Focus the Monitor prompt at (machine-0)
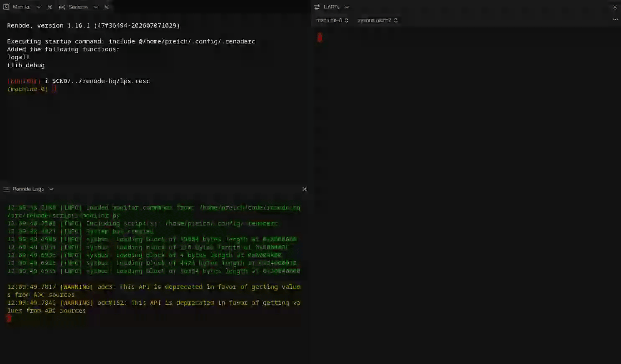The height and width of the screenshot is (364, 621). pyautogui.click(x=32, y=89)
